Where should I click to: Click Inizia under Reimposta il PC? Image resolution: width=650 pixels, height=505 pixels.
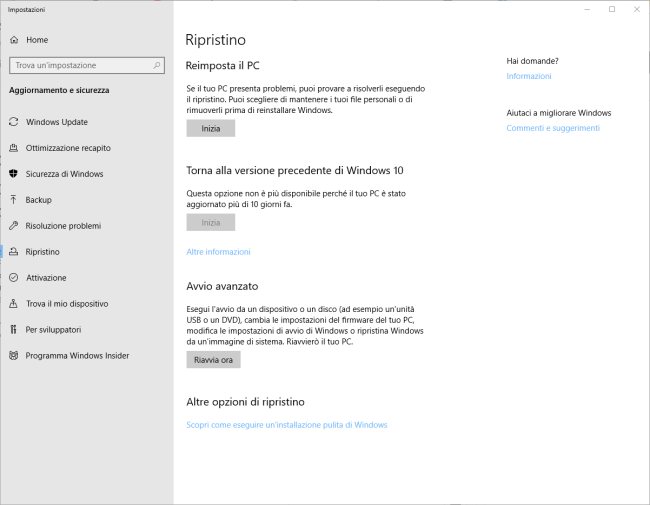tap(211, 129)
